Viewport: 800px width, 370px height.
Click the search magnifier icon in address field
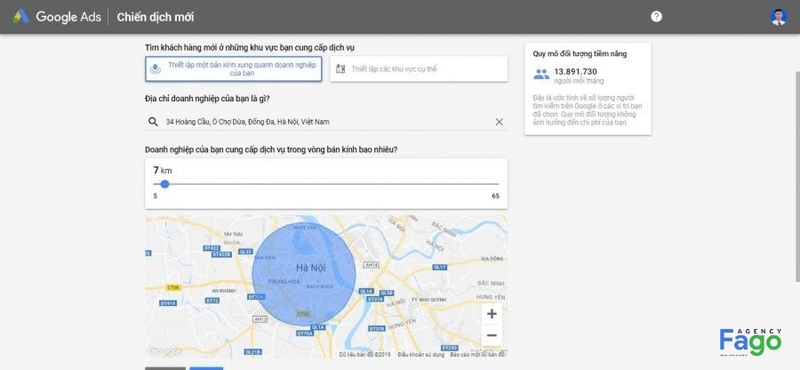pyautogui.click(x=153, y=122)
